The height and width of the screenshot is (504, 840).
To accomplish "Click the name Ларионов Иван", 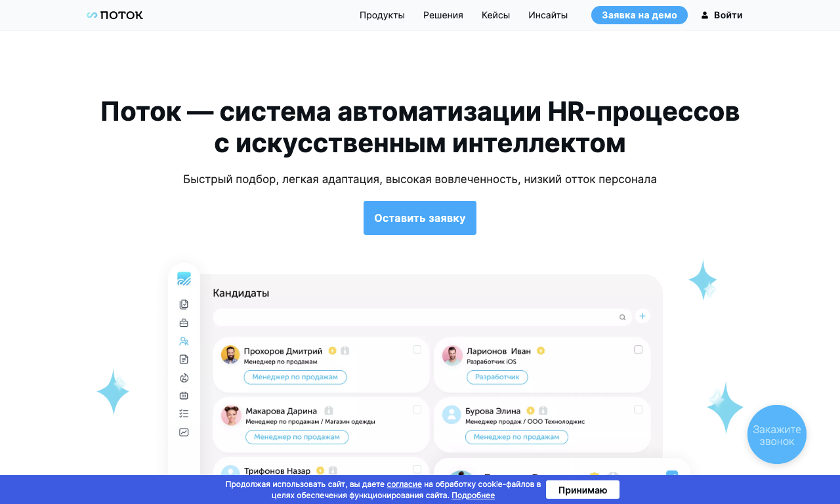I will click(499, 351).
